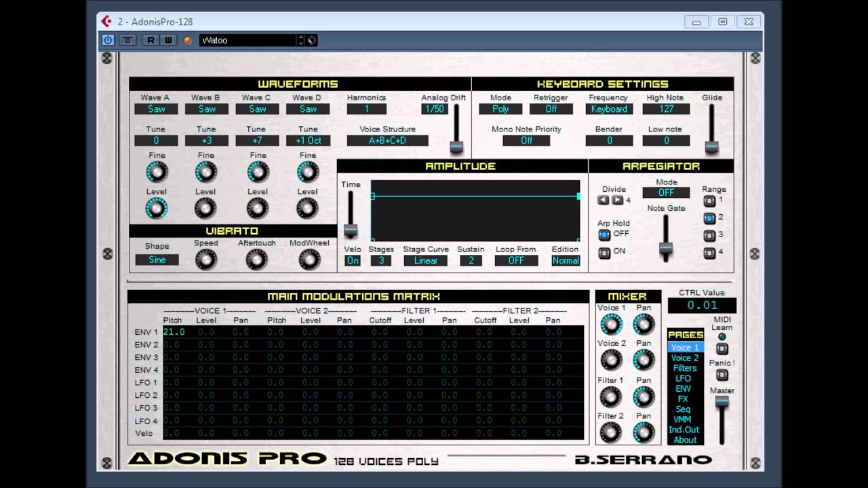Image resolution: width=868 pixels, height=488 pixels.
Task: Open the Ind.Out page
Action: (684, 430)
